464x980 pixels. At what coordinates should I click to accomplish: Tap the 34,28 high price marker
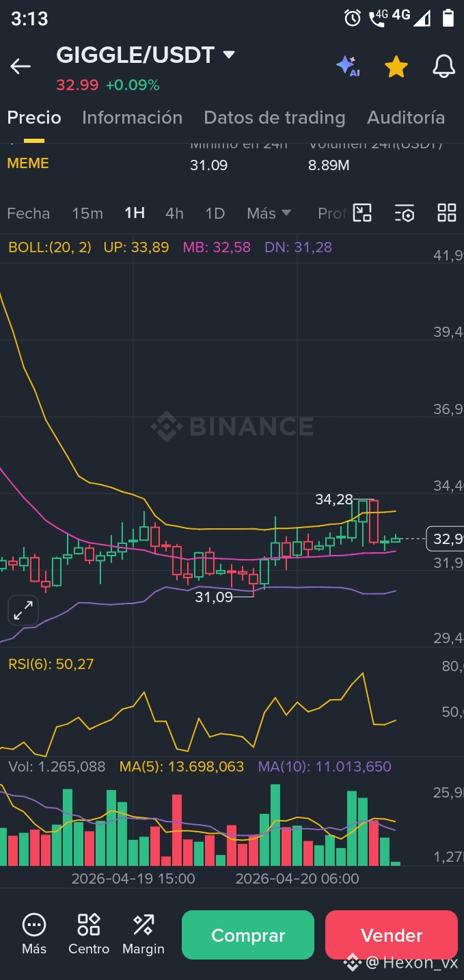[x=334, y=500]
